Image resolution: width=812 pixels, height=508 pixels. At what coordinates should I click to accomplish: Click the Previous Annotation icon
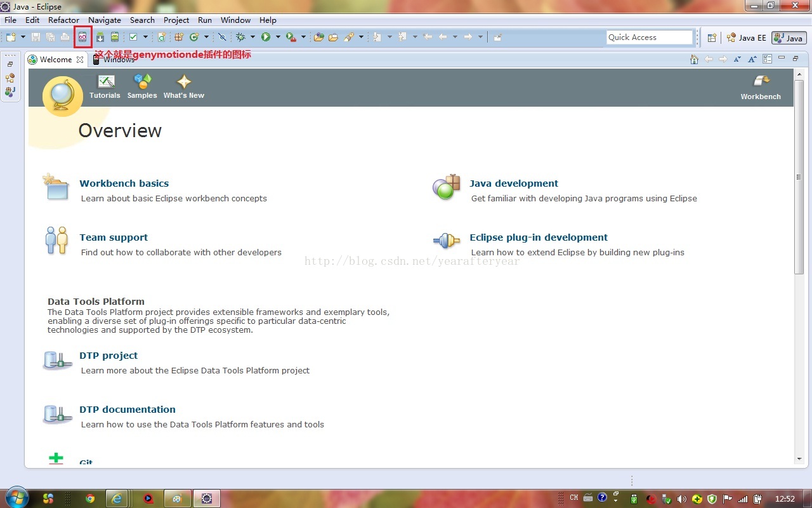coord(402,37)
